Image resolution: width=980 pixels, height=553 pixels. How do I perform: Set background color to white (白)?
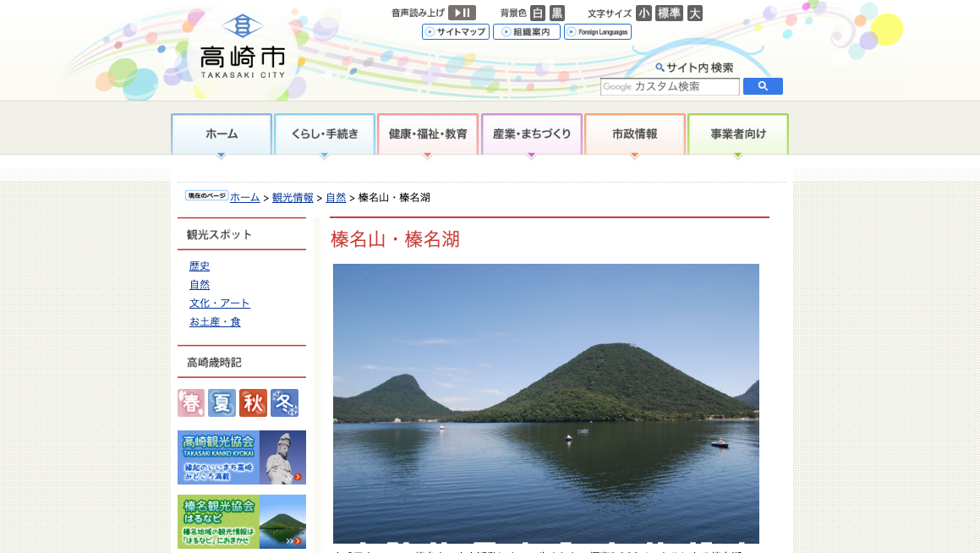click(x=538, y=13)
